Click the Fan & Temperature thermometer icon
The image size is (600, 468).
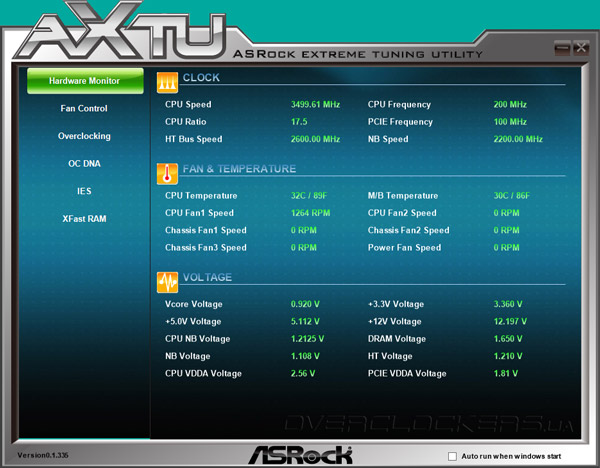pyautogui.click(x=167, y=174)
